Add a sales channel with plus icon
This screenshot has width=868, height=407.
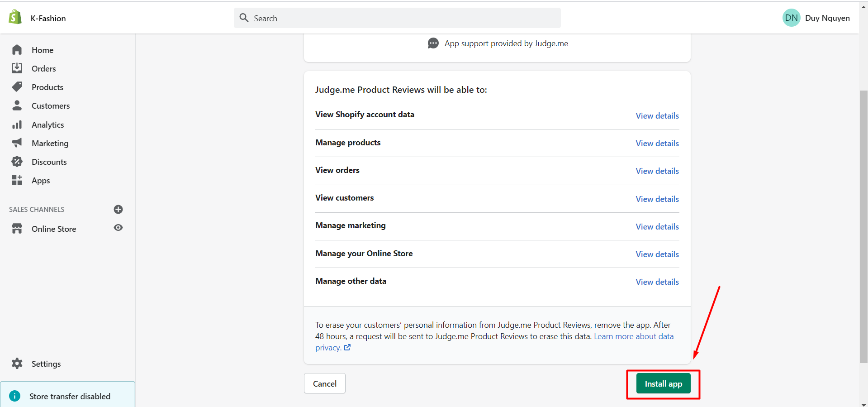(x=119, y=209)
